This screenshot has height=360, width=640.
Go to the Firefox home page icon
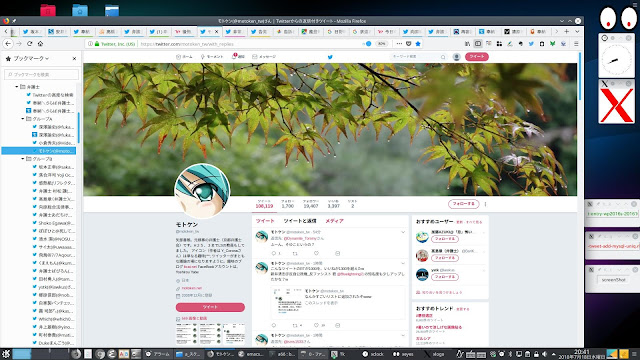tap(40, 44)
